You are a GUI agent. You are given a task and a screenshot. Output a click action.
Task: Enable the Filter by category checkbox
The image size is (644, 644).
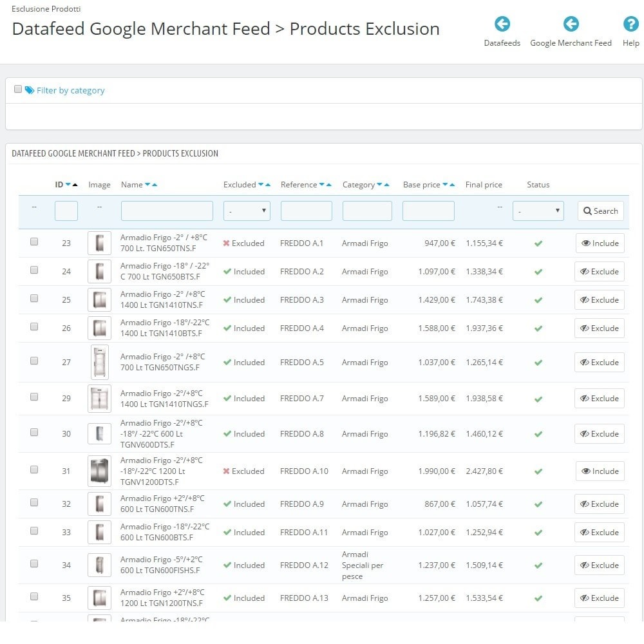point(17,89)
